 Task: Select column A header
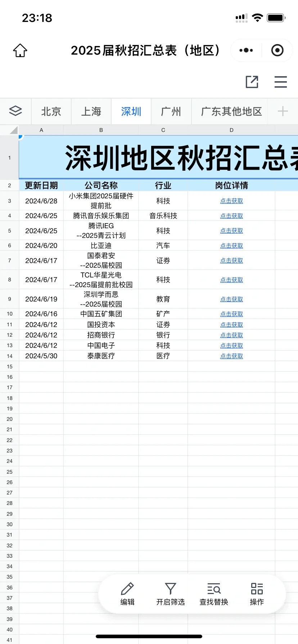click(x=41, y=130)
